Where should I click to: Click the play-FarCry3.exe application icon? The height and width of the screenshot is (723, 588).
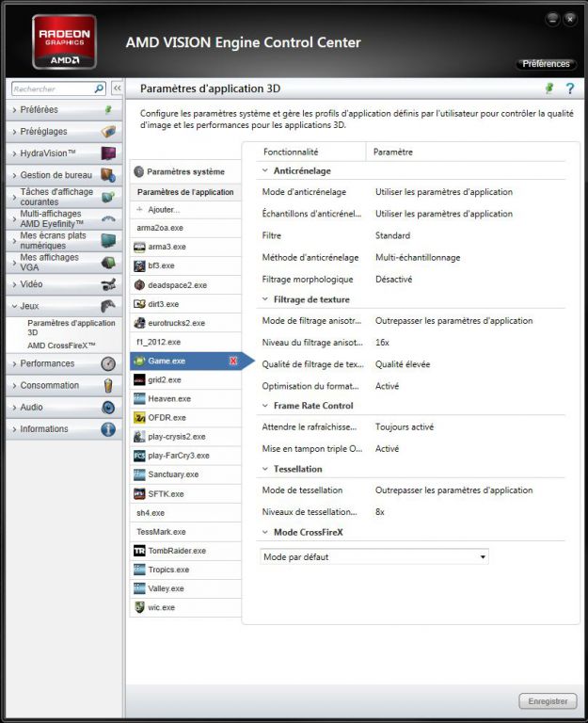pyautogui.click(x=139, y=456)
